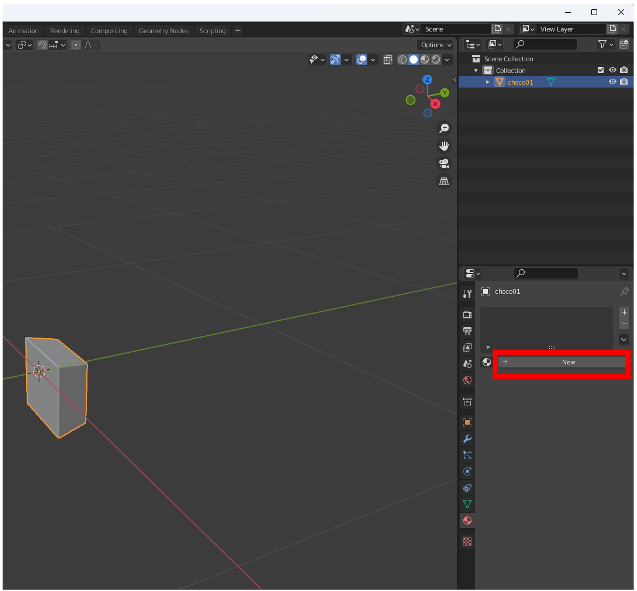Open the Texture properties checker tab
Viewport: 637px width, 591px height.
point(467,541)
